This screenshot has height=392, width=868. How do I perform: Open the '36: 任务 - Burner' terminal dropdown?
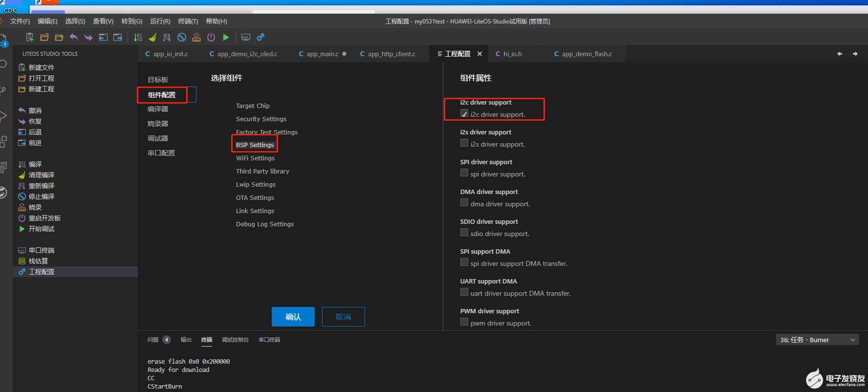(818, 340)
